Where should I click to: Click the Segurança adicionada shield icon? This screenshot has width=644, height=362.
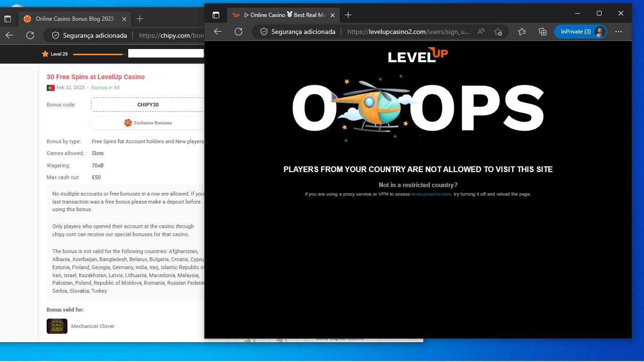(264, 32)
